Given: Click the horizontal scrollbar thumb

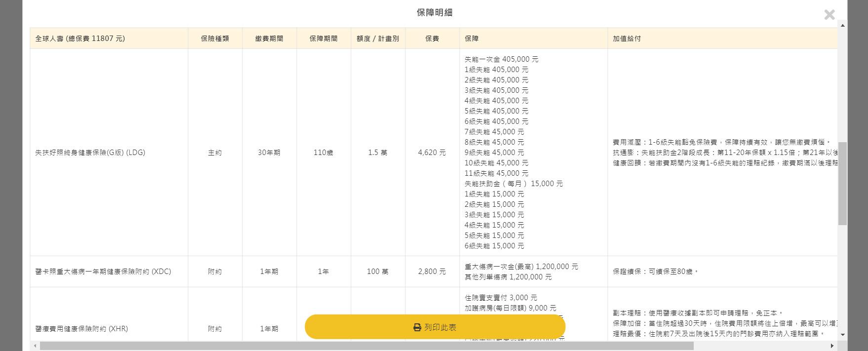Looking at the screenshot, I should click(x=367, y=346).
